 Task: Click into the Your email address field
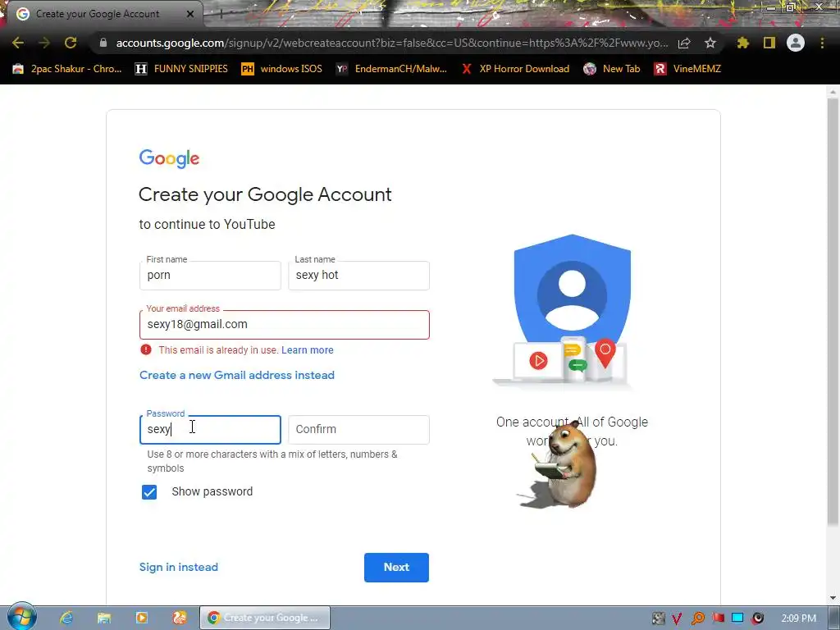click(x=285, y=325)
